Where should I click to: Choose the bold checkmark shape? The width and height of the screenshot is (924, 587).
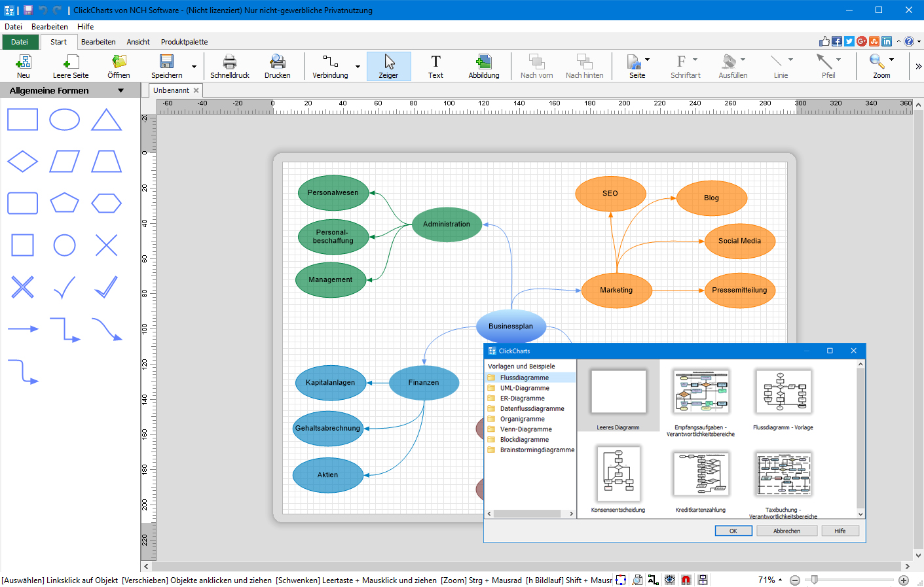click(106, 287)
